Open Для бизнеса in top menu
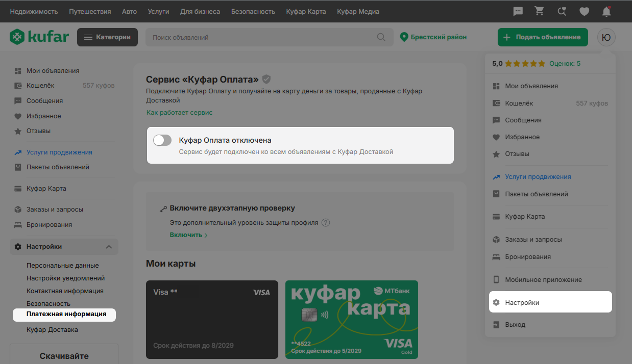The width and height of the screenshot is (632, 364). pyautogui.click(x=200, y=11)
